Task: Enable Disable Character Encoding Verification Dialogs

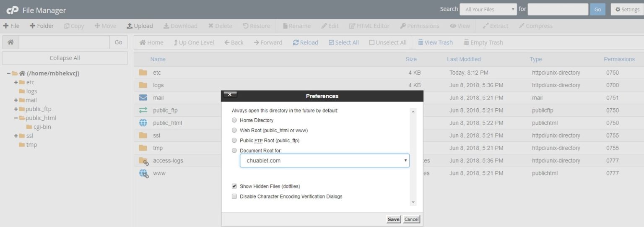Action: point(234,196)
